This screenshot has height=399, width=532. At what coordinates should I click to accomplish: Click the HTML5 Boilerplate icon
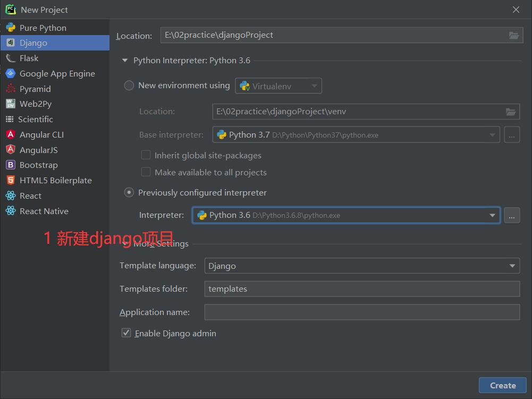tap(11, 180)
